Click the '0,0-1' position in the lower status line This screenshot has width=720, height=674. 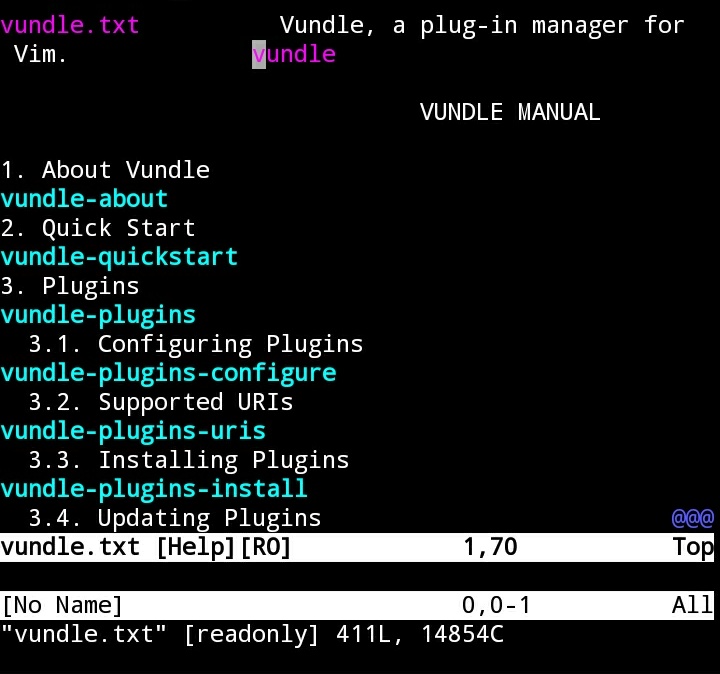point(496,605)
